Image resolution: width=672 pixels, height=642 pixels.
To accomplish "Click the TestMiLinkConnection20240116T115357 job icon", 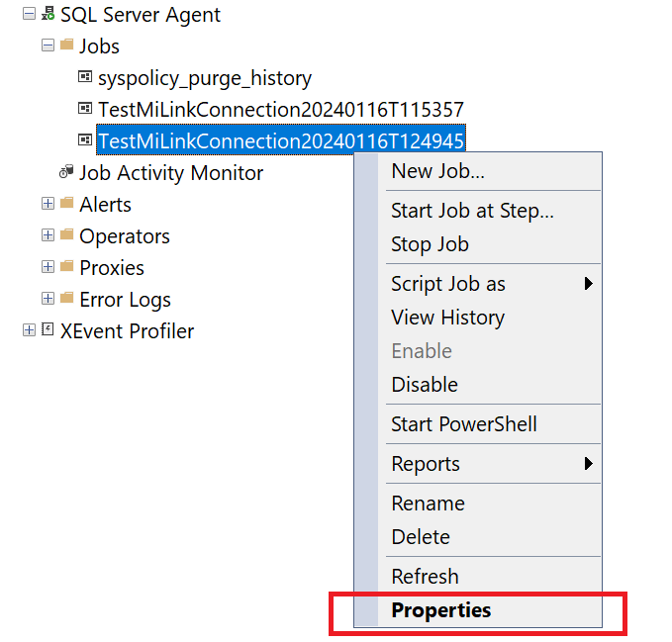I will (x=85, y=108).
